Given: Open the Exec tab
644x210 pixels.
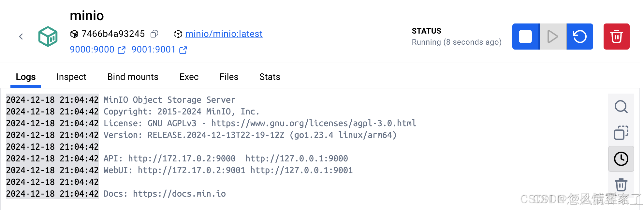Looking at the screenshot, I should coord(189,77).
